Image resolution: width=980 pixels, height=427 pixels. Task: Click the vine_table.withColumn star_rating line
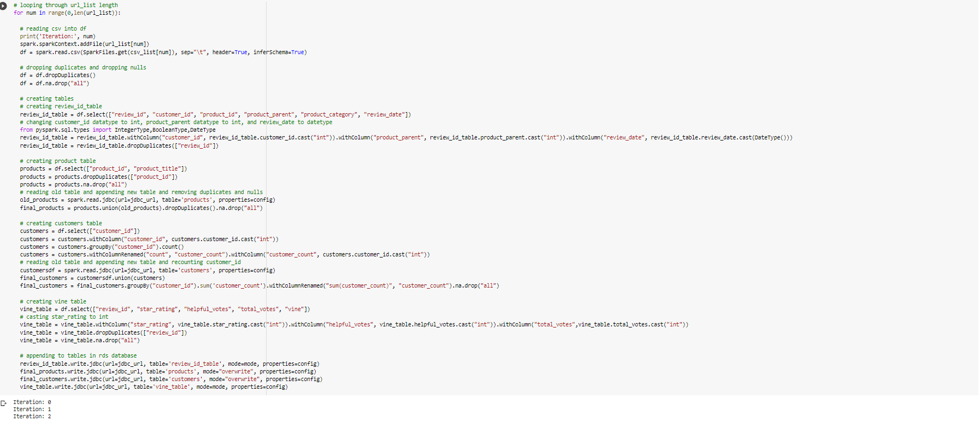(354, 325)
